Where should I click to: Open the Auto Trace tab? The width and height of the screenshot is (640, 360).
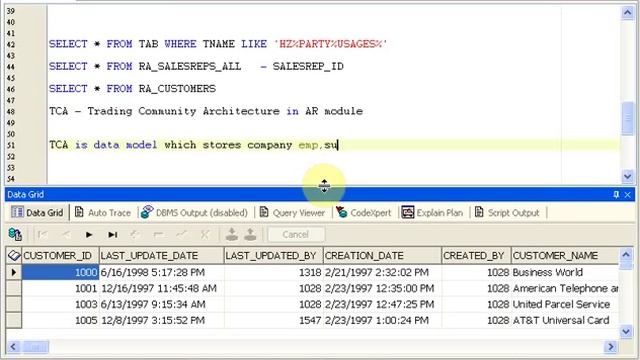pos(103,213)
